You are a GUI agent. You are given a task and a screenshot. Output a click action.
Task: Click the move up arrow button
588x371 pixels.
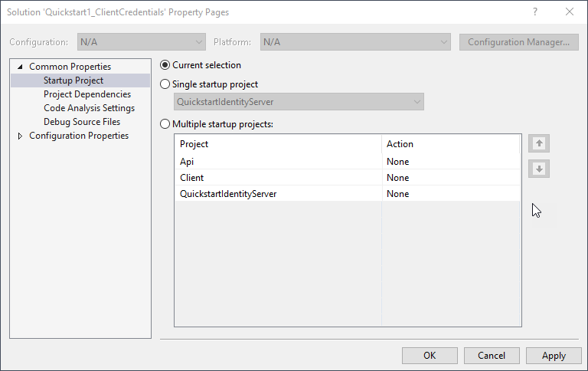pos(539,143)
